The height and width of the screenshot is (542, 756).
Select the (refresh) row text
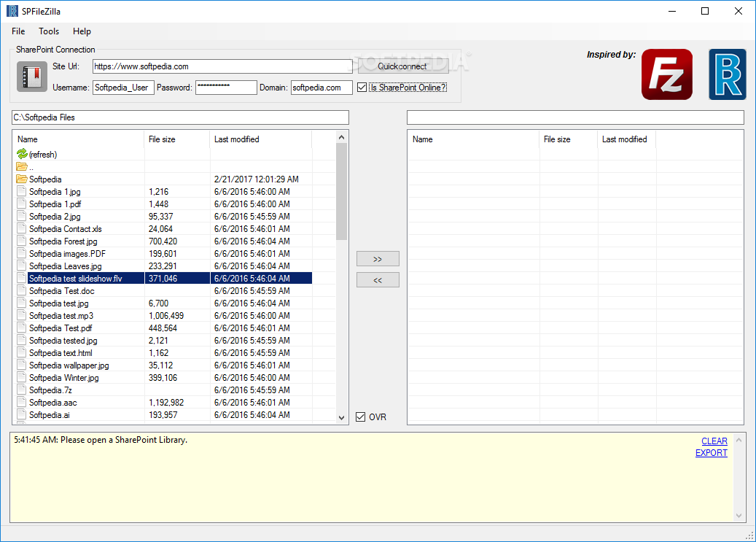pyautogui.click(x=43, y=155)
